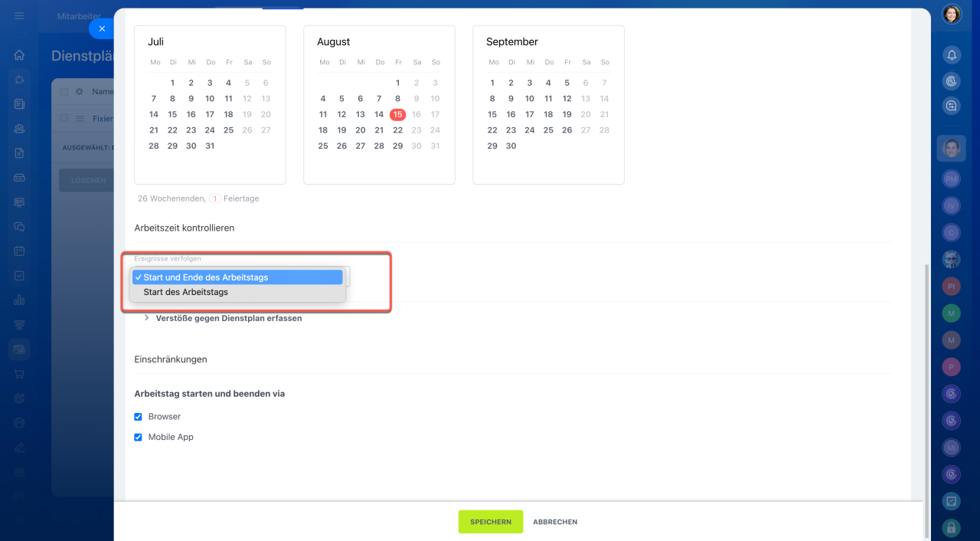
Task: Click 'Arbeitszeit kontrollieren' heading
Action: [185, 228]
